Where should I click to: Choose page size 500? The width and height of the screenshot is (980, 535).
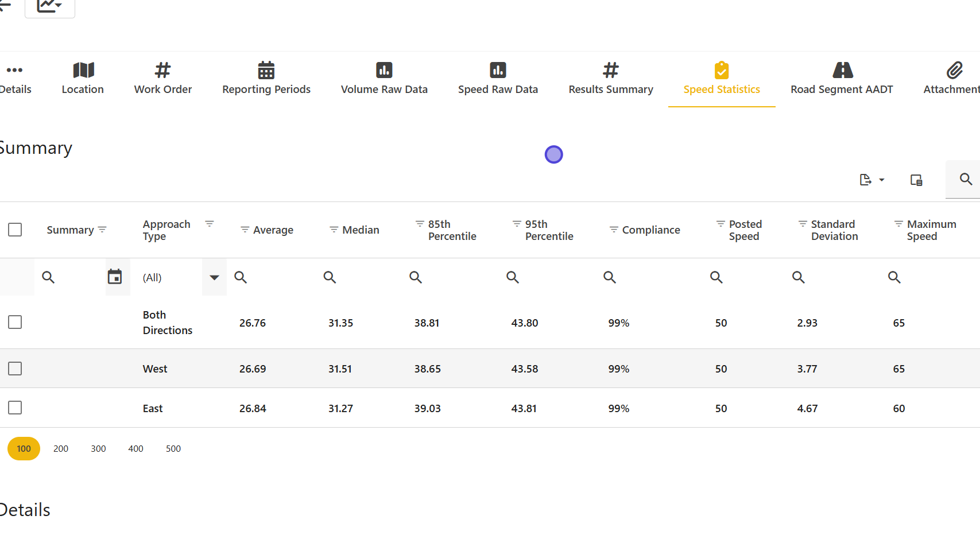(173, 449)
